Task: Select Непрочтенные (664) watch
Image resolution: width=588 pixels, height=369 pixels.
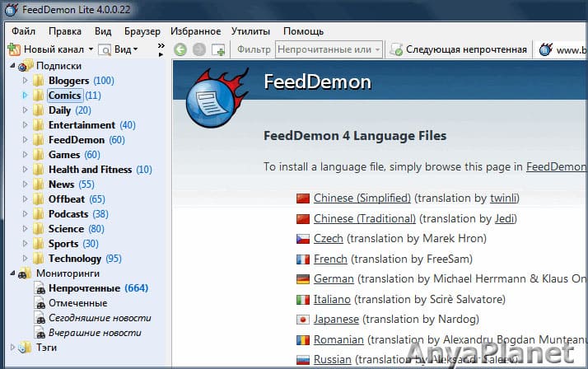Action: [98, 288]
